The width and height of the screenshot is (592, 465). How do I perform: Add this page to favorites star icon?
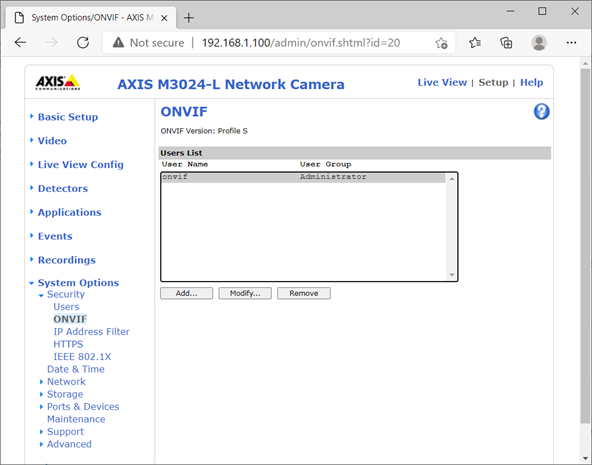click(441, 43)
